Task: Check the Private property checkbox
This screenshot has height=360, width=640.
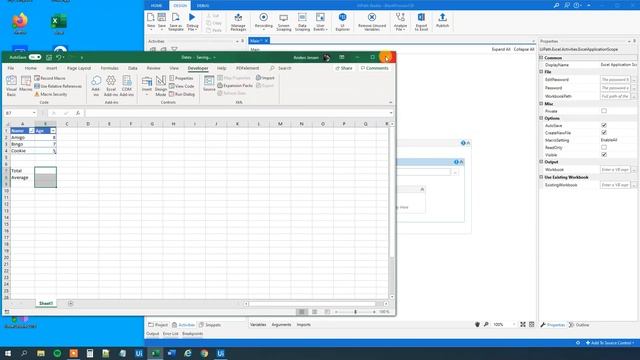Action: point(604,111)
